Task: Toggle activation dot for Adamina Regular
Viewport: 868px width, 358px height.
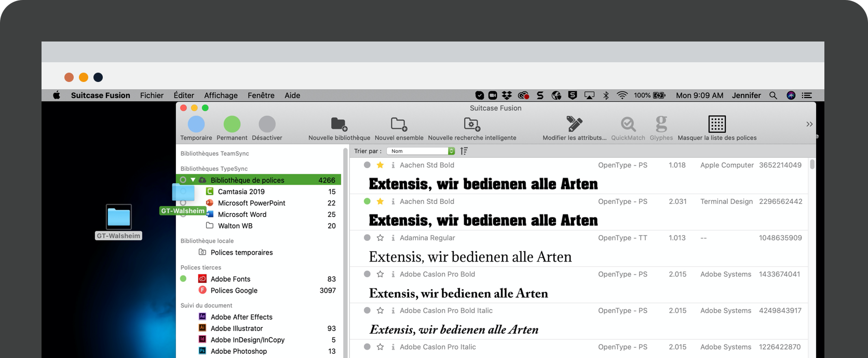Action: [x=367, y=238]
